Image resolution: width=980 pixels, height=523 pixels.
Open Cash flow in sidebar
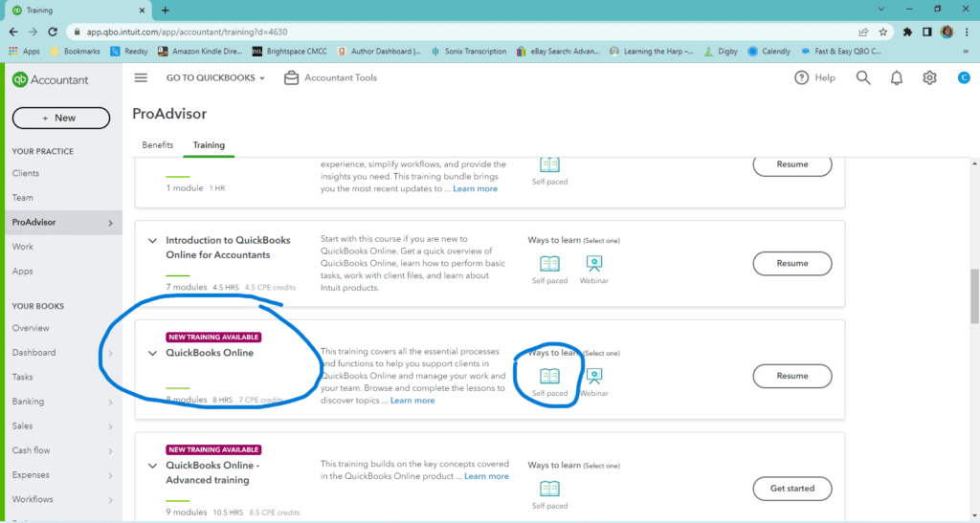tap(32, 450)
